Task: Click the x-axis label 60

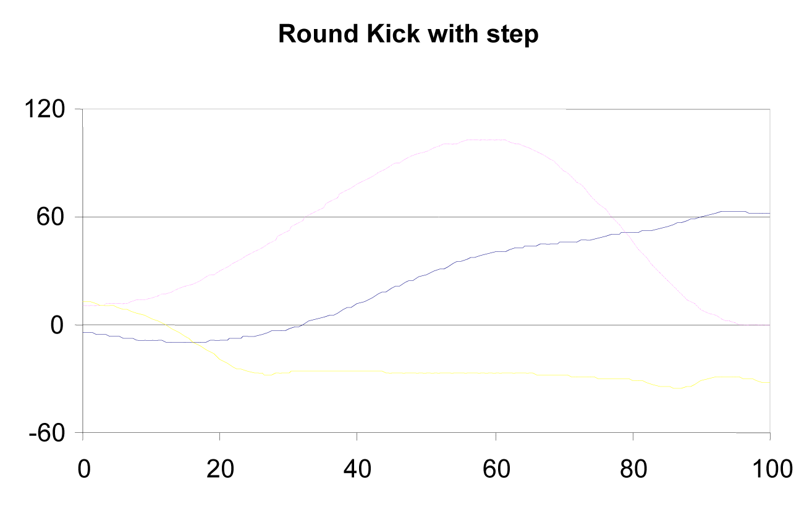Action: pyautogui.click(x=495, y=469)
